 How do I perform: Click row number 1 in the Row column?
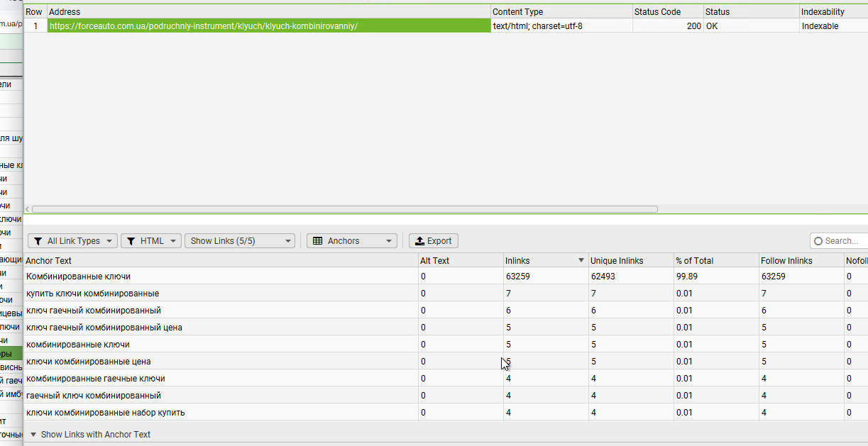pos(35,26)
